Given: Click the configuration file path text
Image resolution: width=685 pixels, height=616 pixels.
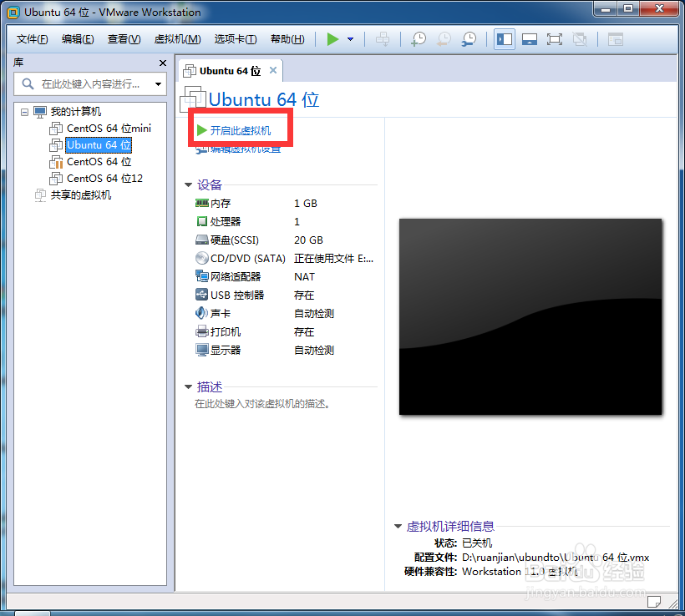Looking at the screenshot, I should coord(556,558).
